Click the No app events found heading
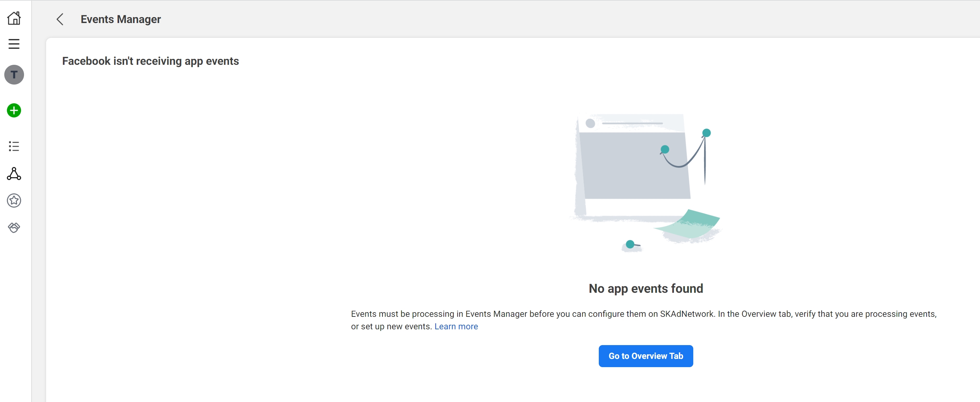980x402 pixels. point(646,289)
